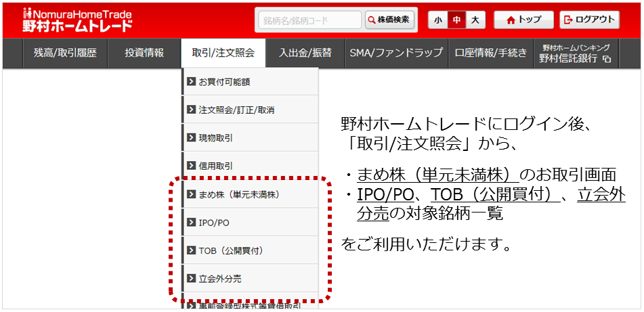
Task: Click the house icon on トップ
Action: [511, 20]
